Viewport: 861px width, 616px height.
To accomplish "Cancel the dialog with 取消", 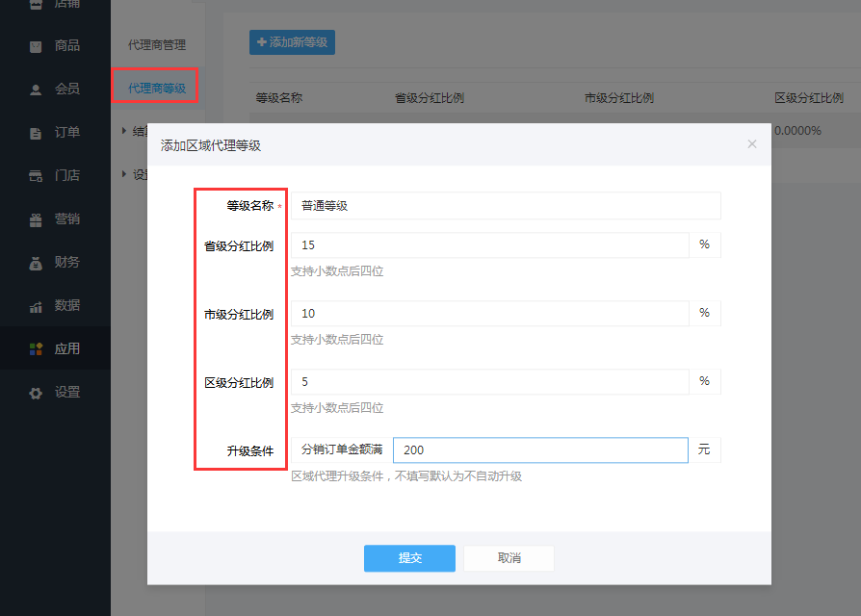I will tap(509, 558).
